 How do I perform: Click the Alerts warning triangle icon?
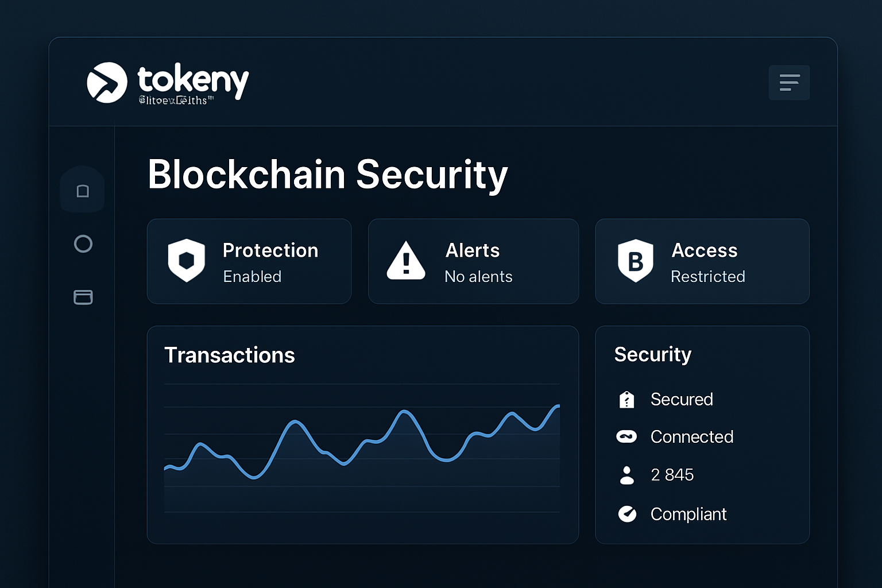click(x=406, y=261)
